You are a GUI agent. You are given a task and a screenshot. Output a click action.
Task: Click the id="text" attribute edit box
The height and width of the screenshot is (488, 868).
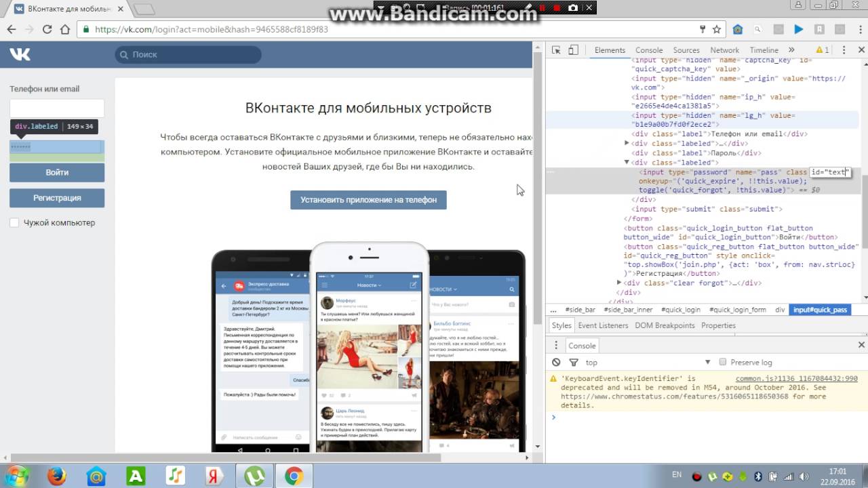click(x=830, y=172)
